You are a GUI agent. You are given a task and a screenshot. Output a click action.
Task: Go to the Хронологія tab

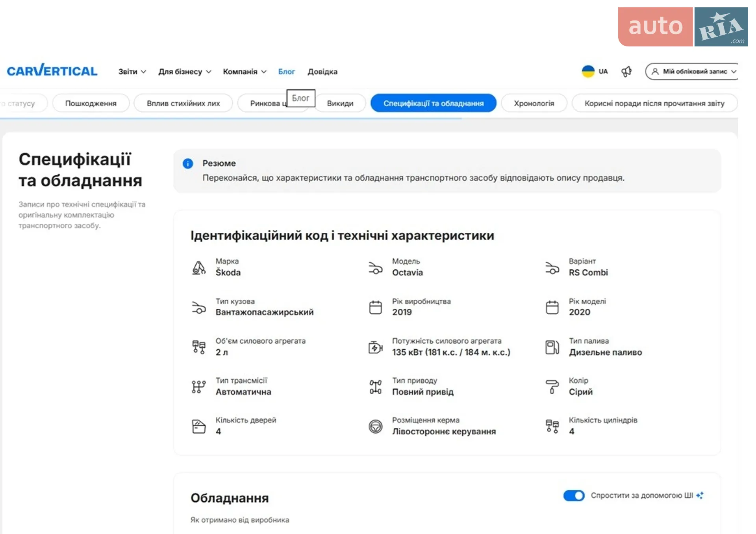(x=534, y=103)
